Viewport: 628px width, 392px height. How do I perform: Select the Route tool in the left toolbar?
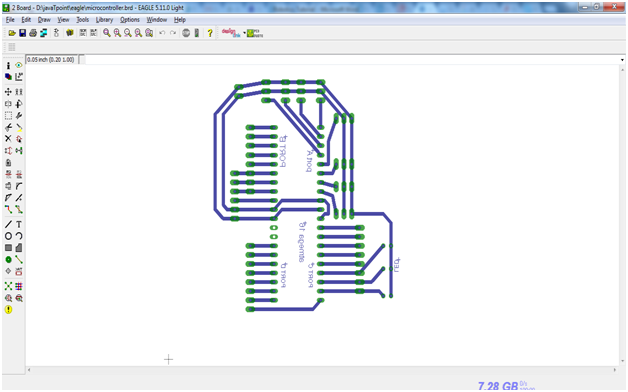click(8, 209)
